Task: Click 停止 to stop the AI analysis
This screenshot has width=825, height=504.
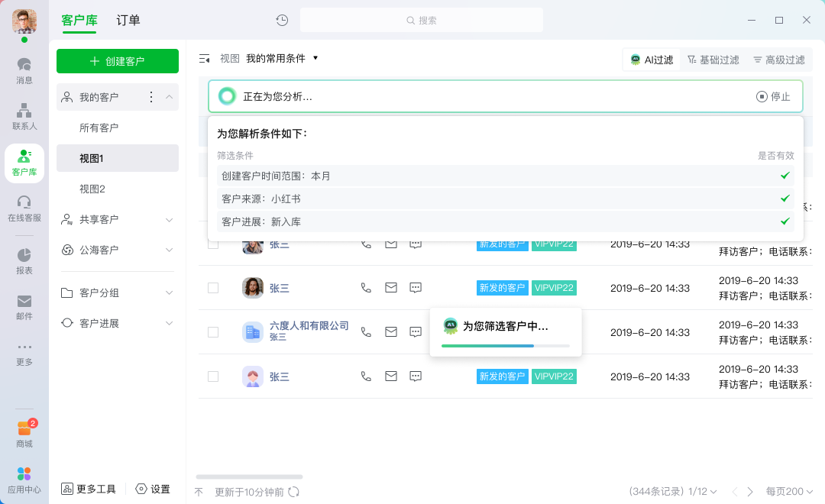Action: click(774, 96)
